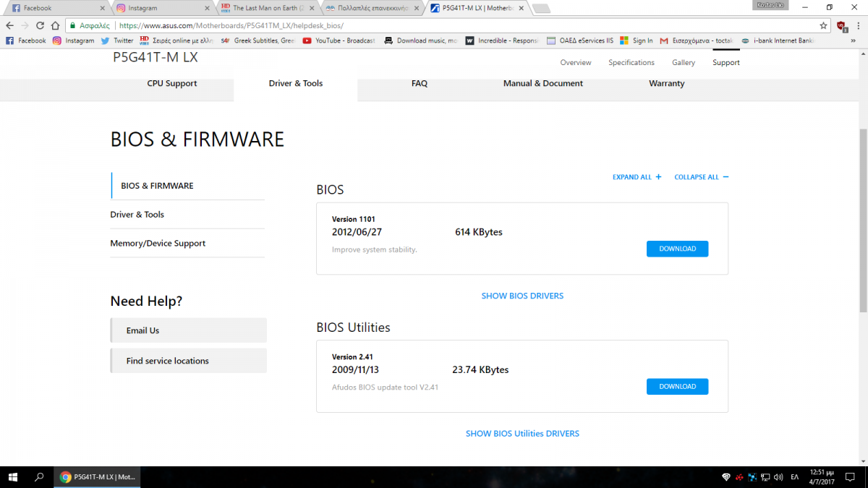The width and height of the screenshot is (868, 488).
Task: Go to the Specifications page link
Action: tap(631, 62)
